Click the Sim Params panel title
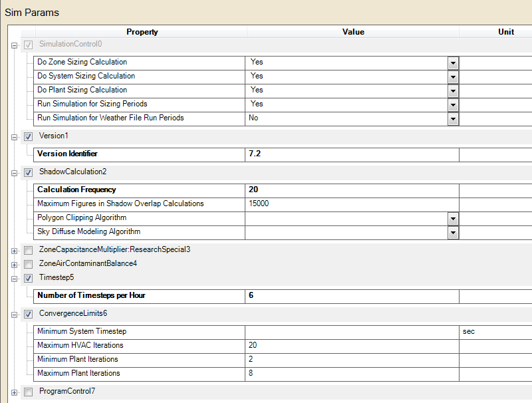Image resolution: width=532 pixels, height=403 pixels. [32, 13]
